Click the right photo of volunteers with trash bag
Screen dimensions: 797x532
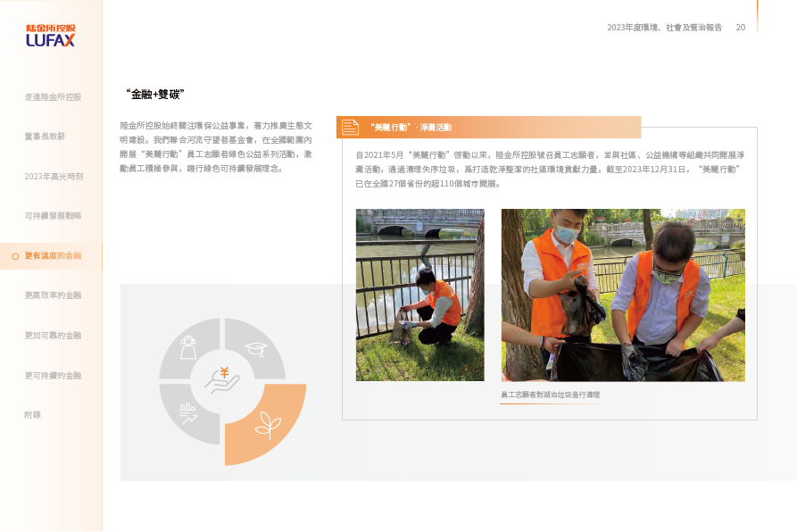pos(622,295)
